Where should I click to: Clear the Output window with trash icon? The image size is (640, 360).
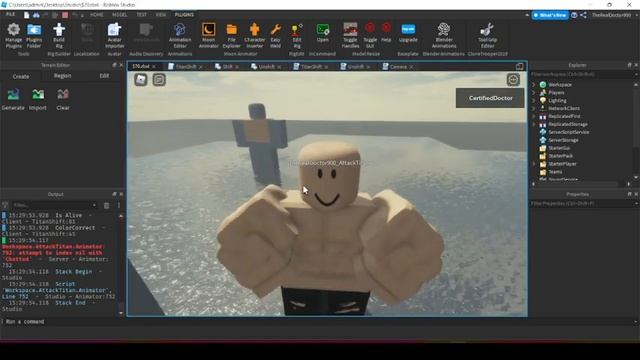click(x=107, y=205)
